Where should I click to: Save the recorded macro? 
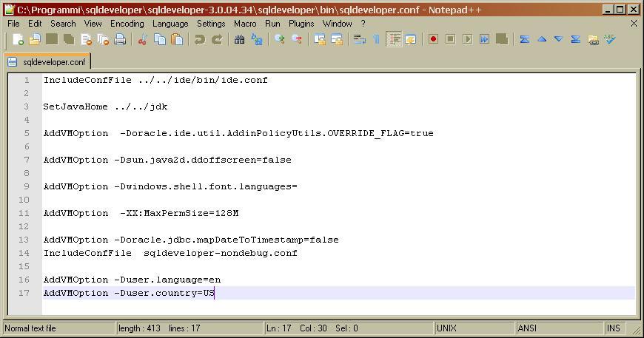pyautogui.click(x=501, y=39)
